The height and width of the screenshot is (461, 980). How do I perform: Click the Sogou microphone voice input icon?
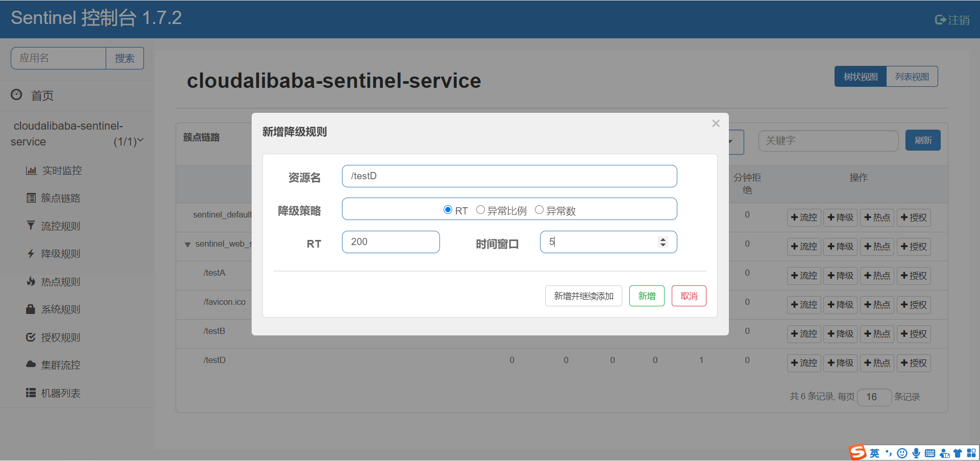tap(916, 453)
